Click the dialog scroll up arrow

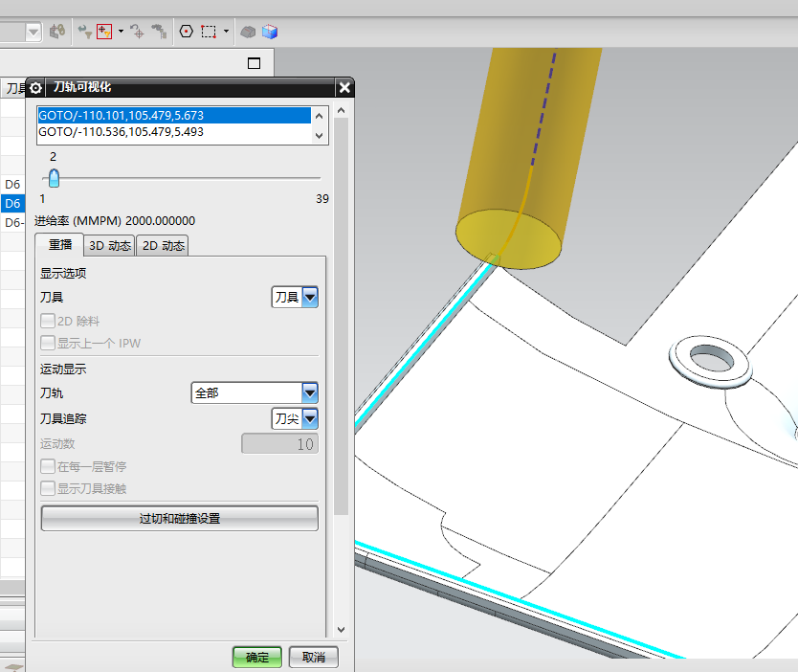pos(341,110)
